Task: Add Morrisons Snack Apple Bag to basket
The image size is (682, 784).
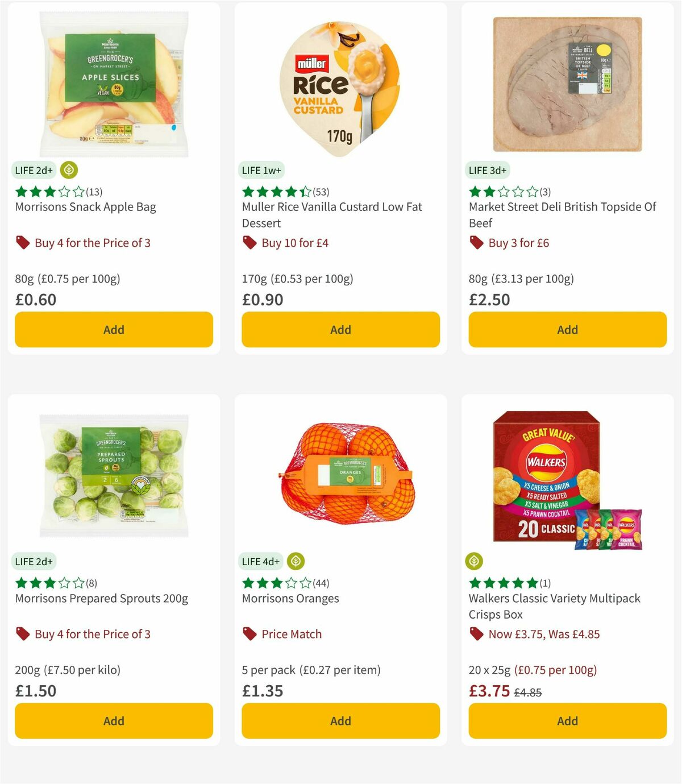Action: [113, 329]
